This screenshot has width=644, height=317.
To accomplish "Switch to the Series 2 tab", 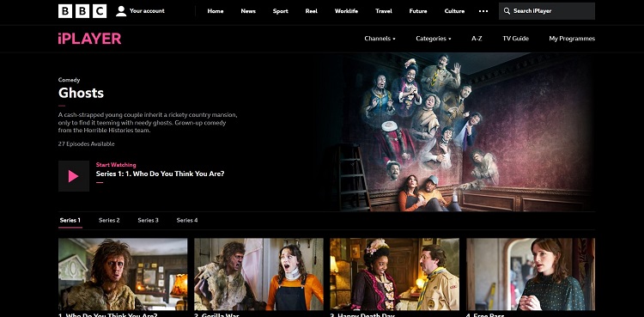I will click(109, 221).
